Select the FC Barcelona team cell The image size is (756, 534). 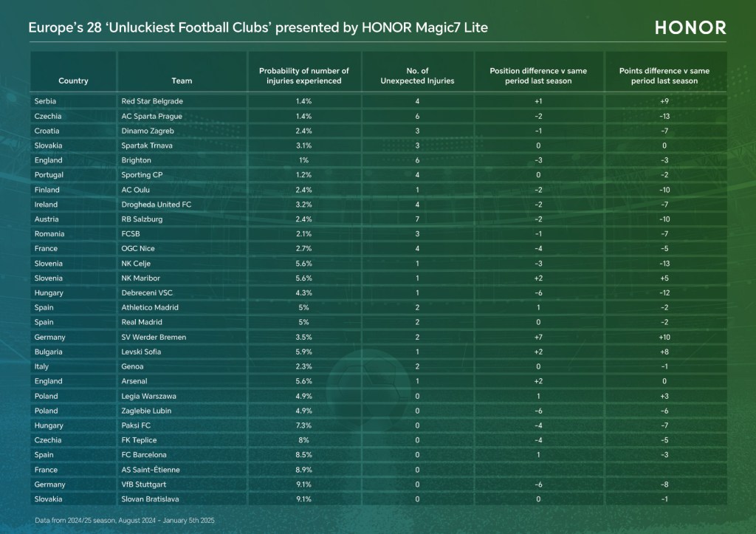(144, 456)
